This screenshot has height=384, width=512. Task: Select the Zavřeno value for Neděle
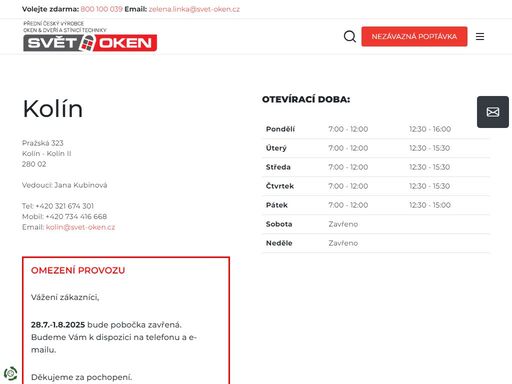point(343,243)
